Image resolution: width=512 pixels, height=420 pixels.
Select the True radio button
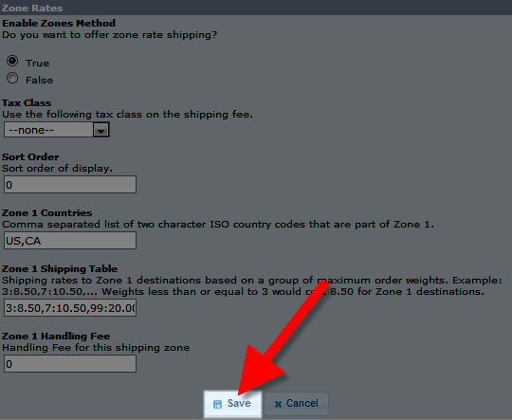pyautogui.click(x=12, y=61)
